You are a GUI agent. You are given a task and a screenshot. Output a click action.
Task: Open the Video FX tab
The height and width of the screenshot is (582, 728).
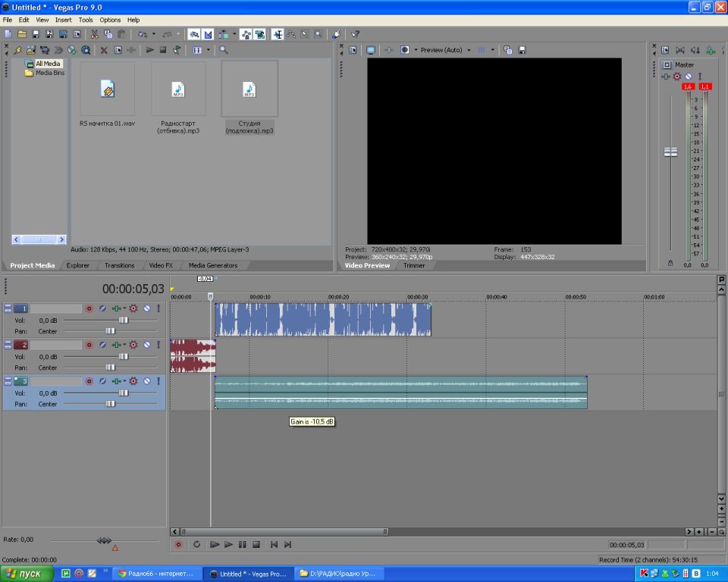[x=161, y=265]
